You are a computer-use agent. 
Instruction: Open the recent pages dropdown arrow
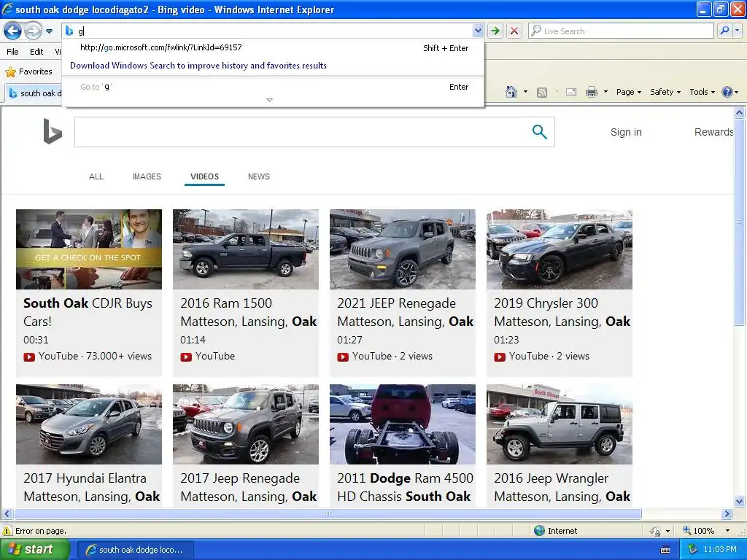point(49,31)
